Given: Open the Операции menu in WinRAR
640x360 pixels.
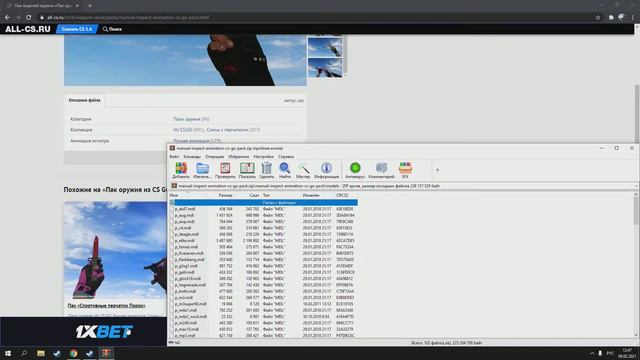Looking at the screenshot, I should pyautogui.click(x=214, y=157).
